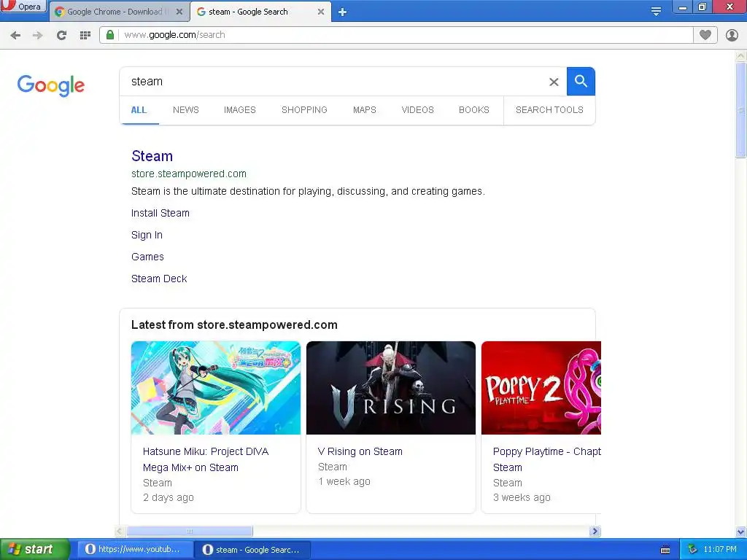Open the Windows start button
The height and width of the screenshot is (560, 747).
click(34, 549)
